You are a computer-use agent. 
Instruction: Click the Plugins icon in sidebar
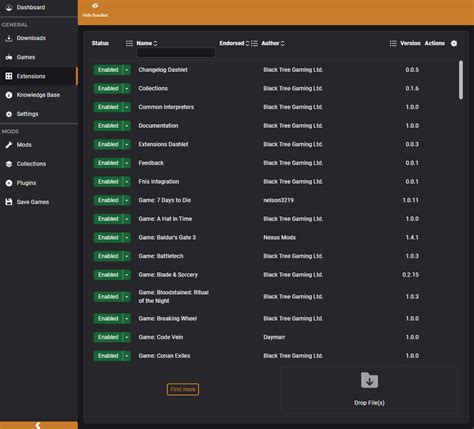(x=9, y=183)
